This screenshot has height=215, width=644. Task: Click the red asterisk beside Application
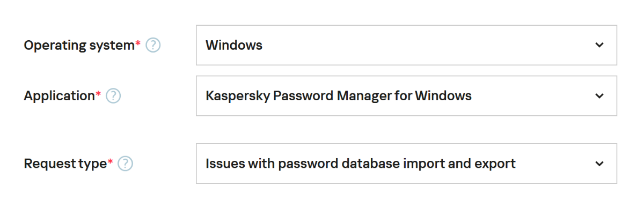point(98,94)
